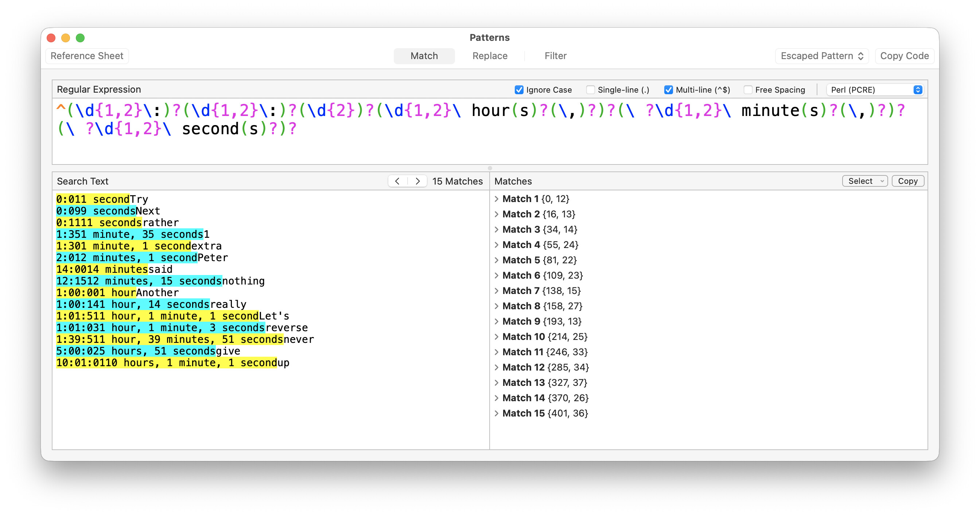The width and height of the screenshot is (980, 515).
Task: Switch to the Replace tab
Action: coord(490,56)
